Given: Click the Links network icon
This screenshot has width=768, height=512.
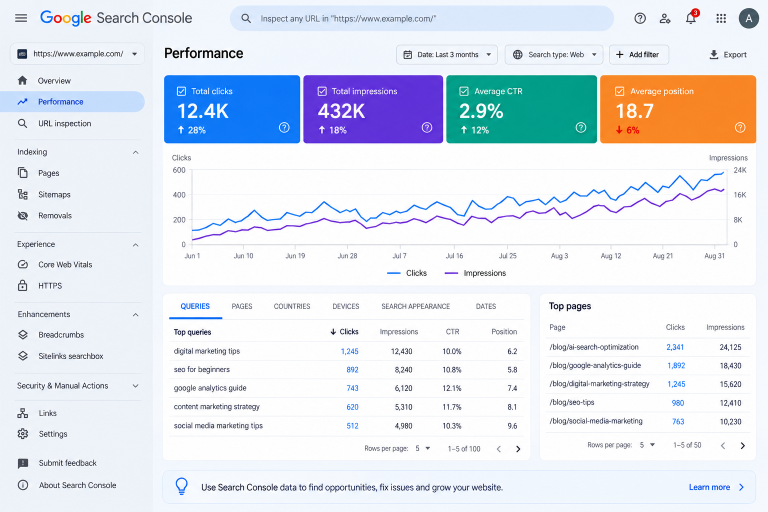Looking at the screenshot, I should (x=23, y=413).
